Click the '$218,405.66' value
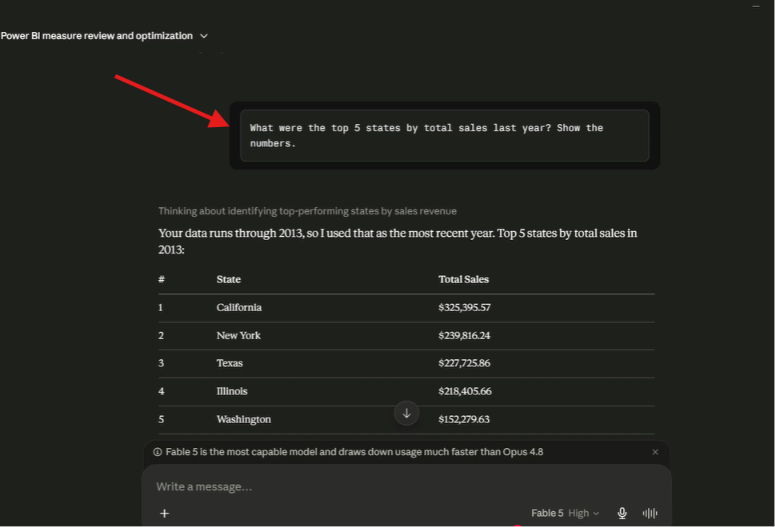Screen dimensions: 775x527 (x=465, y=391)
